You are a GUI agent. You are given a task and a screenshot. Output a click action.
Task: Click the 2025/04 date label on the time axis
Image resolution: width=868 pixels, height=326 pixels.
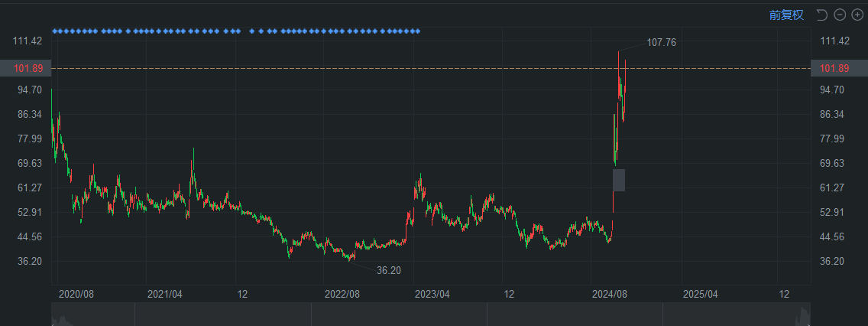coord(700,294)
